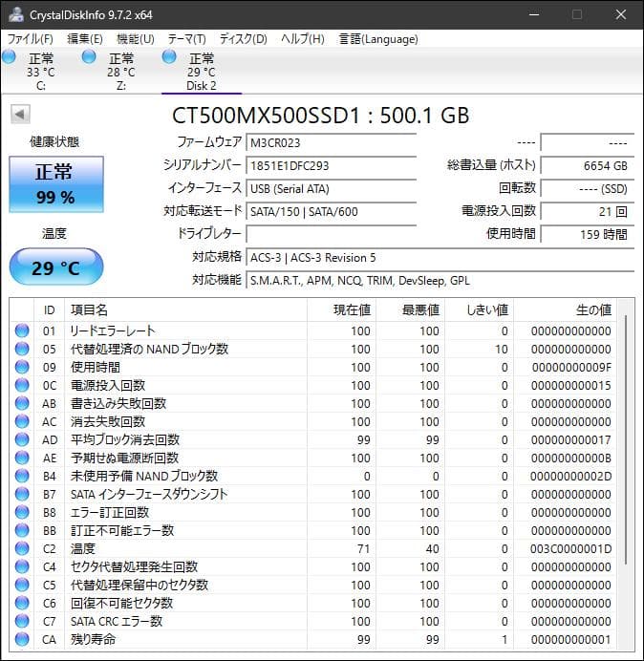Click the CrystalDiskInfo app icon in title bar

(x=16, y=14)
